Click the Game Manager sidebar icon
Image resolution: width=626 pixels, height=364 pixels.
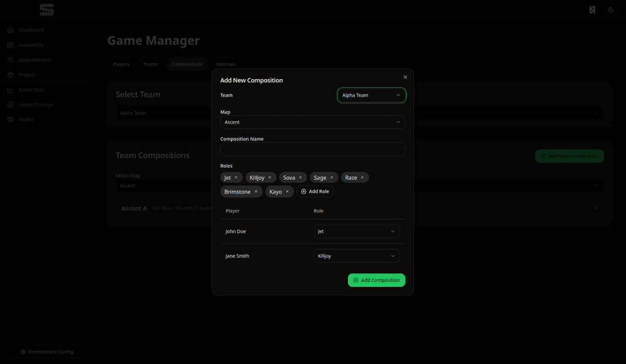[10, 105]
